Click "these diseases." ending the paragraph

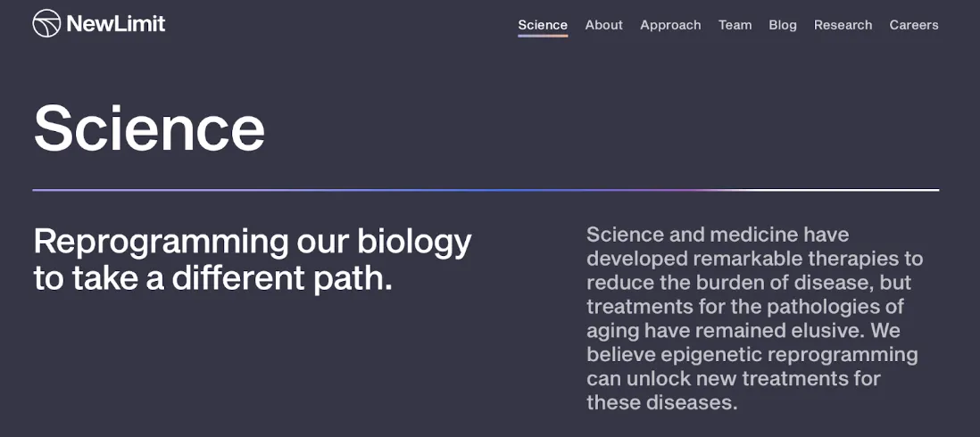click(x=662, y=402)
